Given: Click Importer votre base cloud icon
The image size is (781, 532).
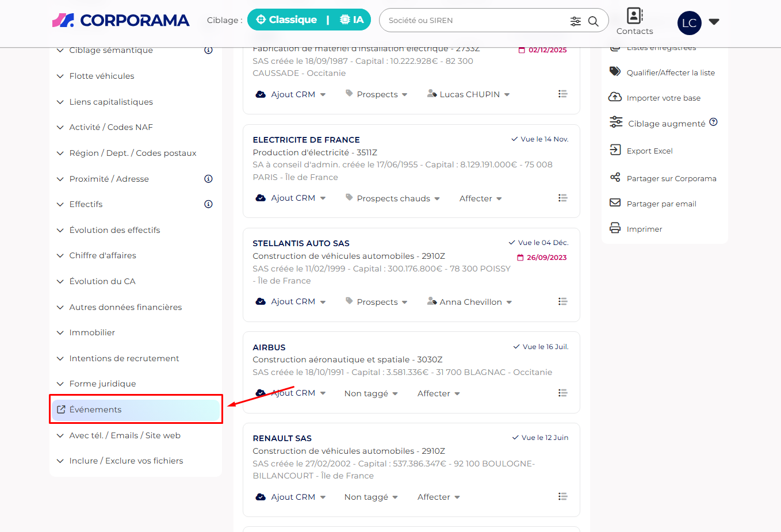Looking at the screenshot, I should [x=615, y=97].
